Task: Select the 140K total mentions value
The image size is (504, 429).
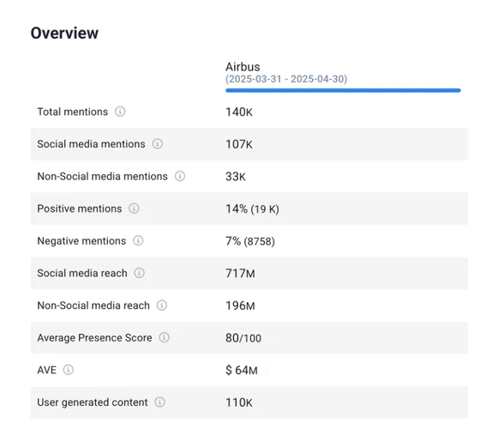Action: [x=239, y=112]
